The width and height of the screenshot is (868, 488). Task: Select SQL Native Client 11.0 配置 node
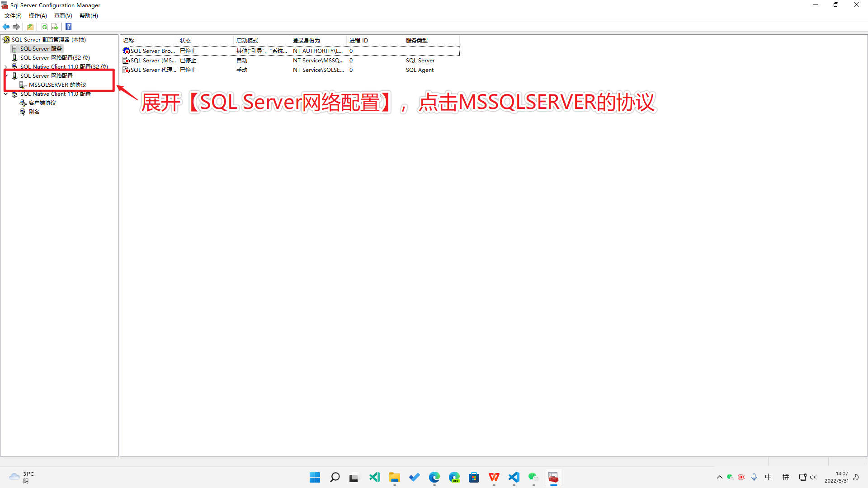55,94
